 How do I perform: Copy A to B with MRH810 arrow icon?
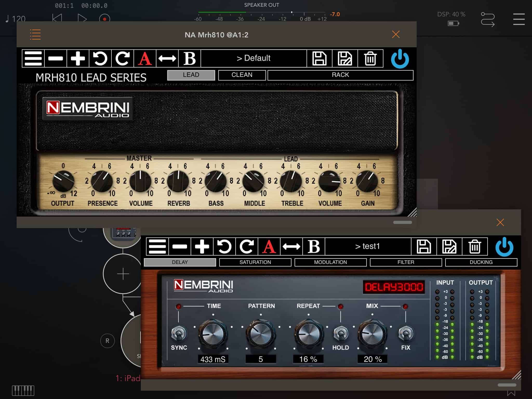coord(167,58)
